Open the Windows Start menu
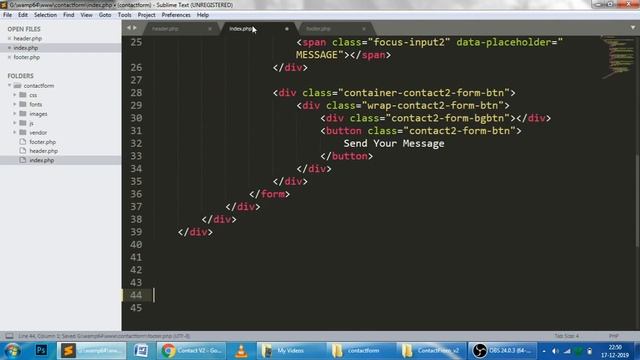Image resolution: width=640 pixels, height=360 pixels. (12, 351)
